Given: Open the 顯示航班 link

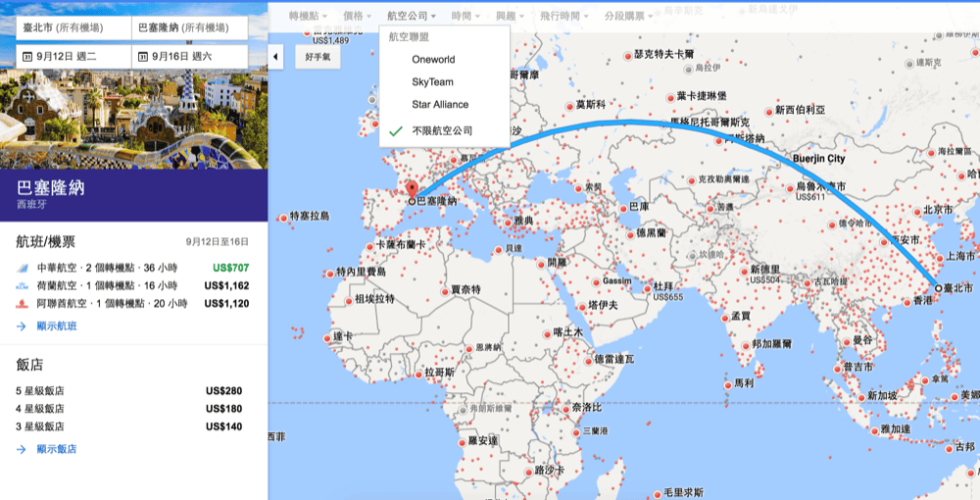Looking at the screenshot, I should (x=57, y=326).
